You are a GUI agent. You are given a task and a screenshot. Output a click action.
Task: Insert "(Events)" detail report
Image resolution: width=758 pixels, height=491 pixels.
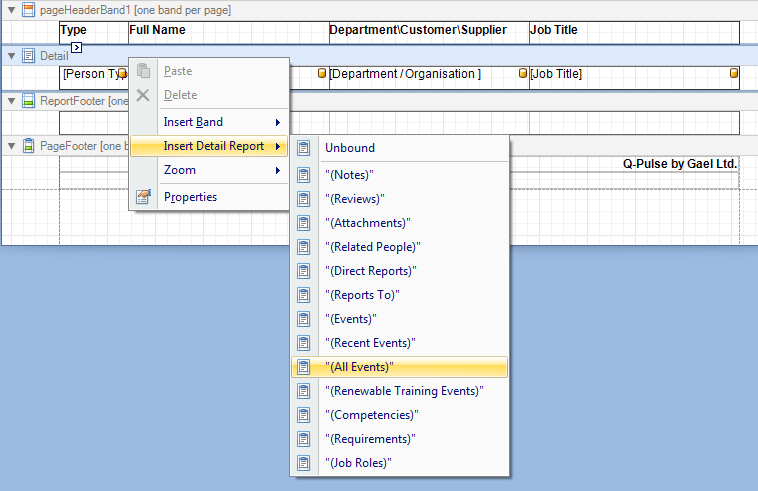tap(400, 319)
